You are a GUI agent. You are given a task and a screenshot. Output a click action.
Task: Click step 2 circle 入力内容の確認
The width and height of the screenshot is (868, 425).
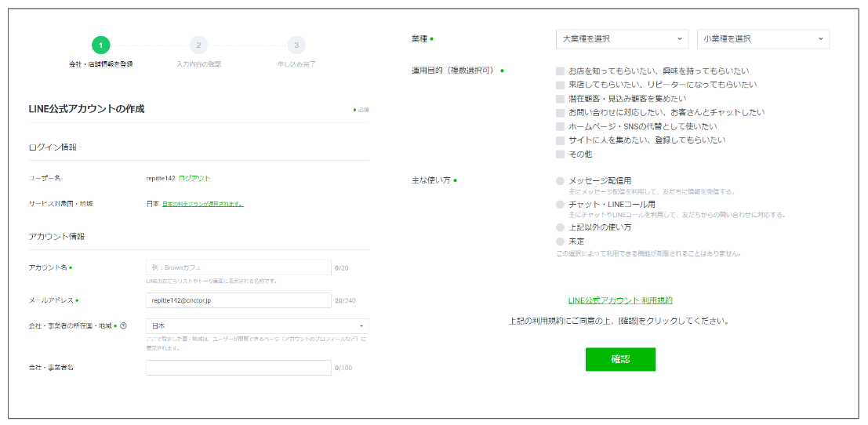198,45
